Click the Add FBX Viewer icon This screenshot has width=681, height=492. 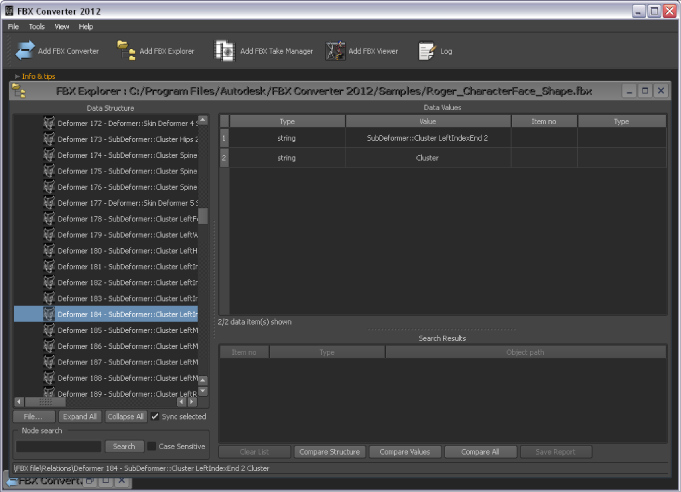(x=335, y=51)
